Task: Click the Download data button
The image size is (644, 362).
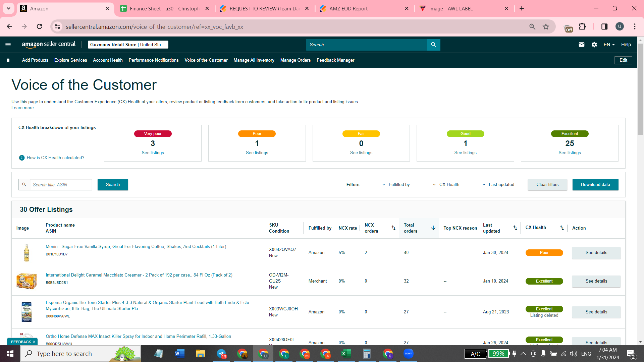Action: pos(595,185)
